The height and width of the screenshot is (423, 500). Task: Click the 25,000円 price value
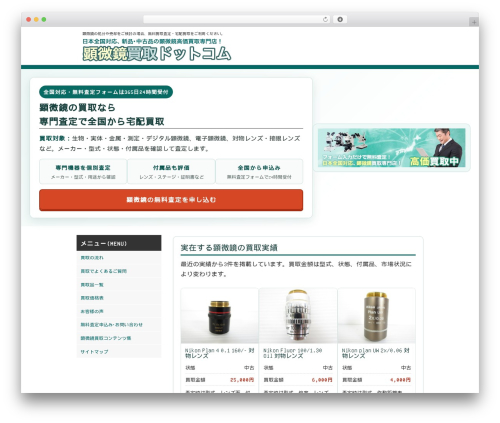242,380
